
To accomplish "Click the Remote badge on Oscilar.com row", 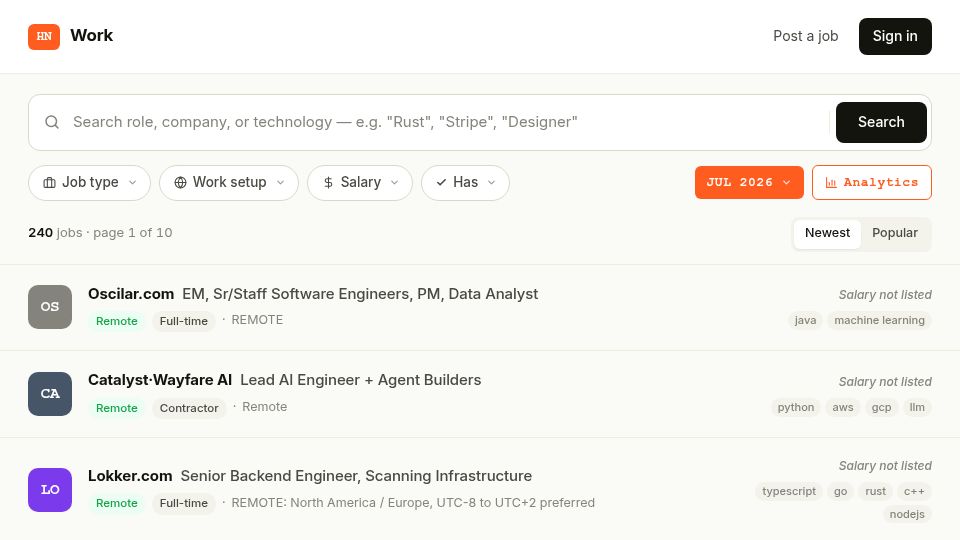I will (x=116, y=321).
